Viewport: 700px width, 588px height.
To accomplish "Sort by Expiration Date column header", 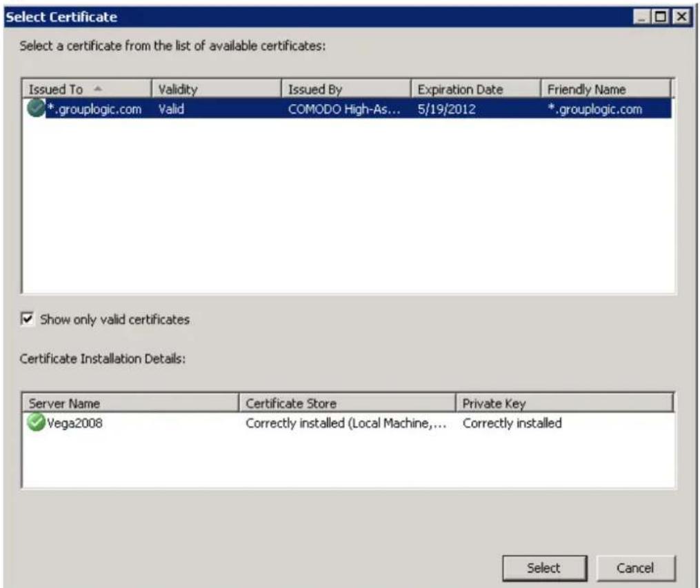I will pos(475,89).
